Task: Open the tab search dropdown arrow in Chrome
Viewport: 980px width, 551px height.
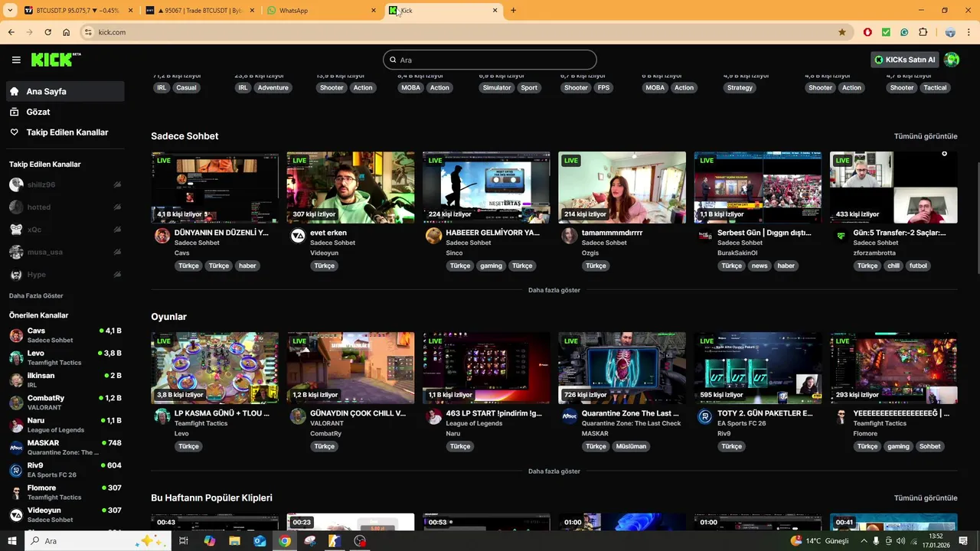Action: (x=10, y=11)
